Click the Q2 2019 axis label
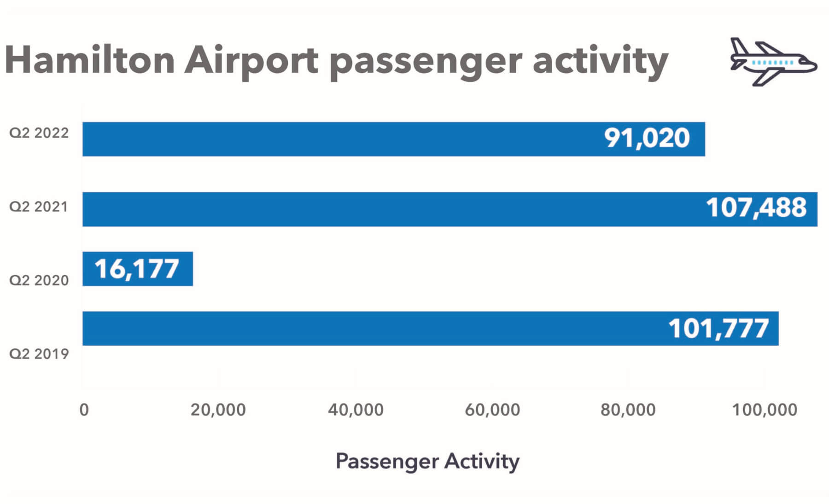 pos(39,353)
